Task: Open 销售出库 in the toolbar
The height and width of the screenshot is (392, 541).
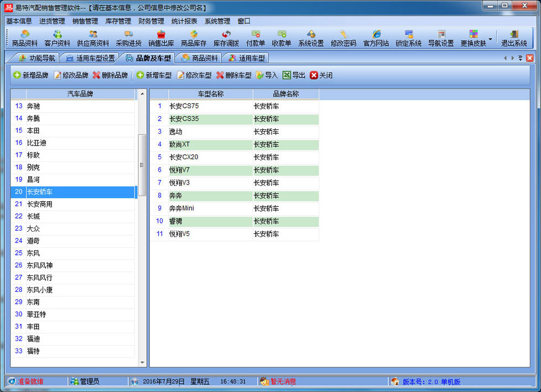Action: (x=161, y=38)
